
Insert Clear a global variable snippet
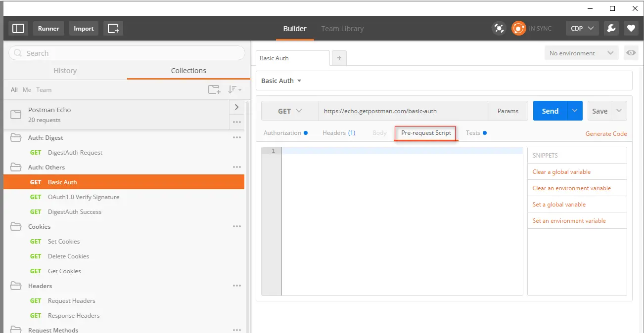[x=561, y=172]
